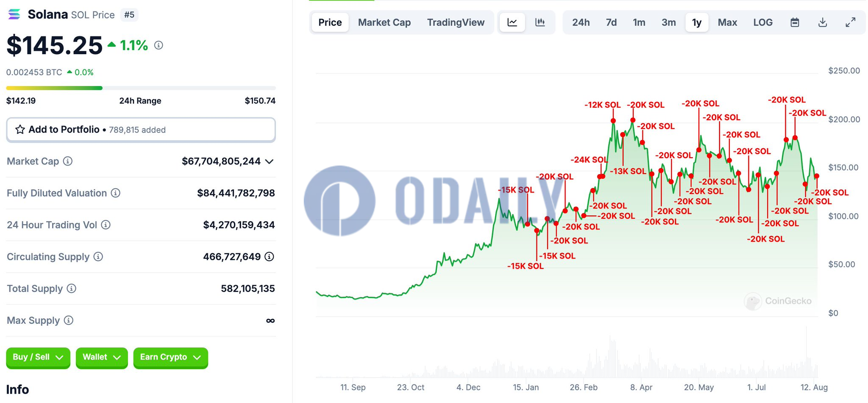Expand the Market Cap value chevron
Image resolution: width=868 pixels, height=403 pixels.
click(x=269, y=161)
